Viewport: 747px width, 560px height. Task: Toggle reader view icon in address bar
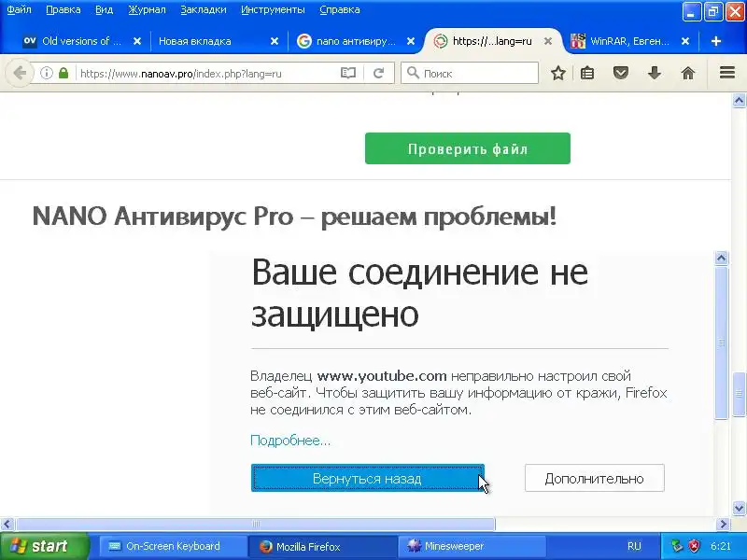pos(348,74)
